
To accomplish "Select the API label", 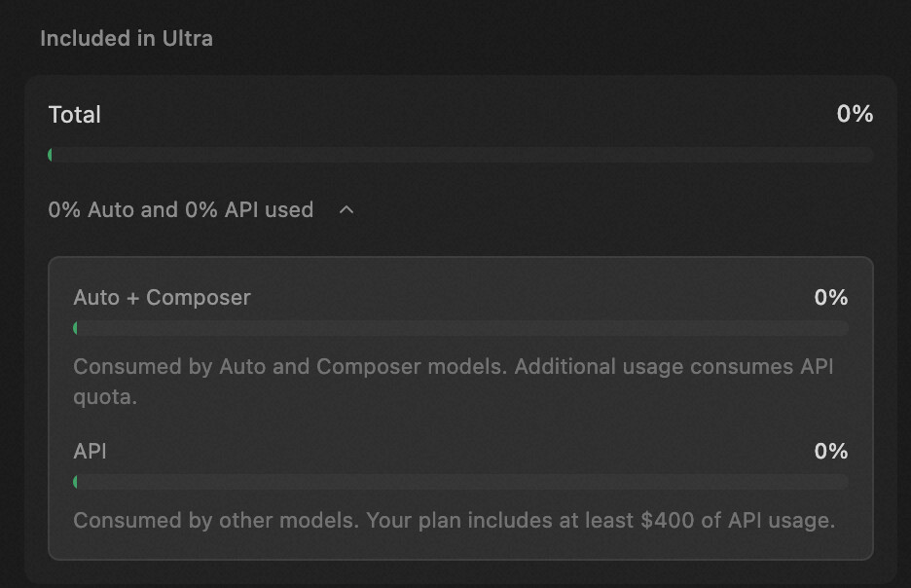I will 91,452.
